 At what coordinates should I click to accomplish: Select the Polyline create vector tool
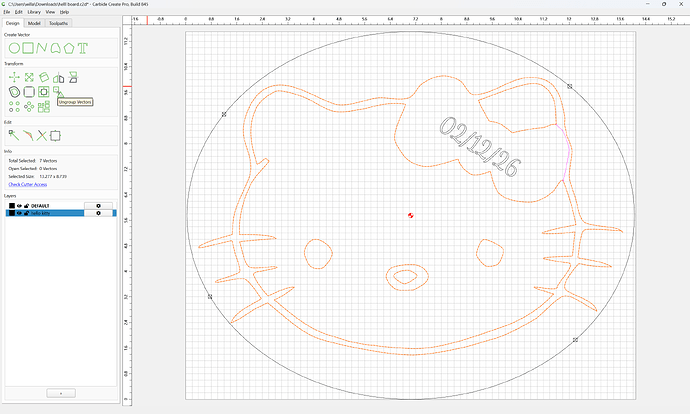[42, 48]
